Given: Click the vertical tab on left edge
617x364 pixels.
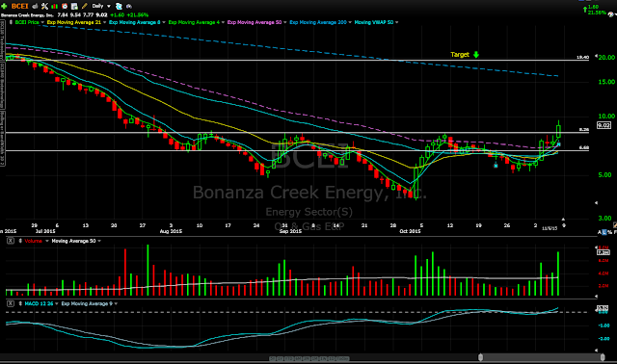Looking at the screenshot, I should pos(2,39).
